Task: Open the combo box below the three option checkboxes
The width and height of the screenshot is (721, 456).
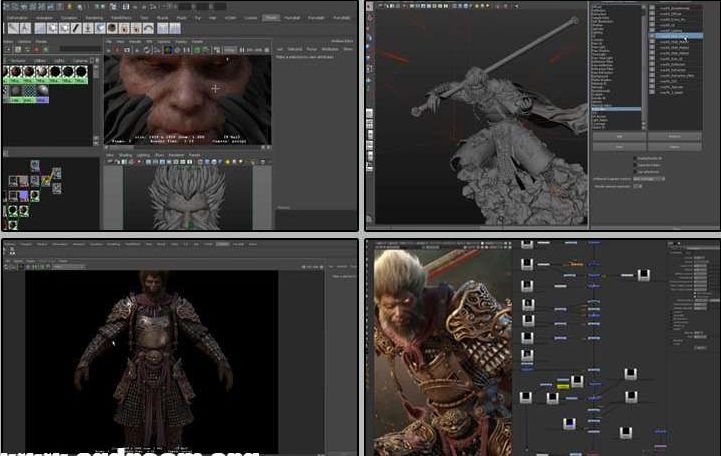Action: click(x=649, y=179)
